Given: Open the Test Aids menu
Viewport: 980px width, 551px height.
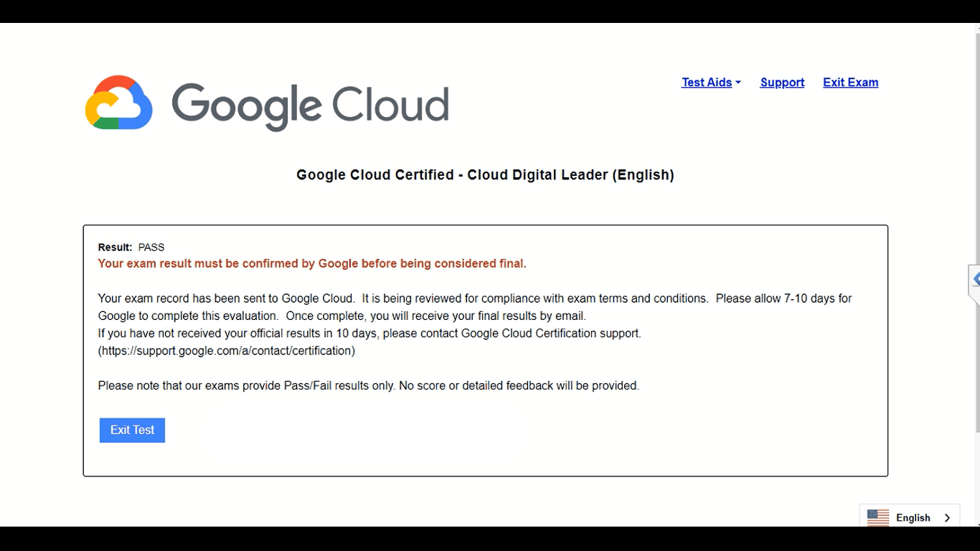Looking at the screenshot, I should [x=707, y=83].
